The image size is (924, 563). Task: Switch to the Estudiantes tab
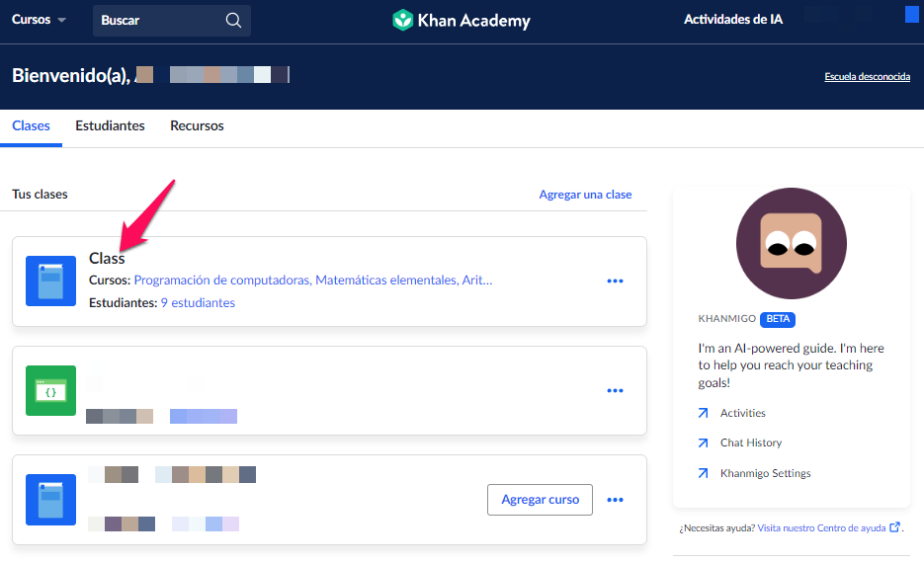click(x=111, y=126)
